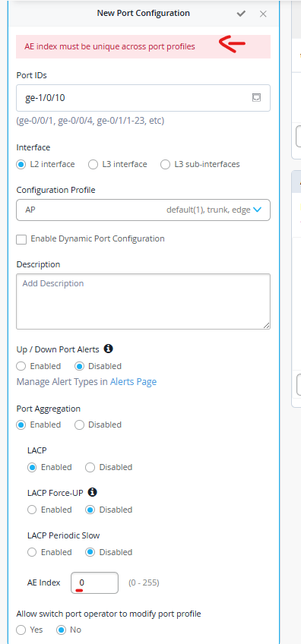
Task: Set Port Aggregation to Enabled
Action: pos(21,425)
